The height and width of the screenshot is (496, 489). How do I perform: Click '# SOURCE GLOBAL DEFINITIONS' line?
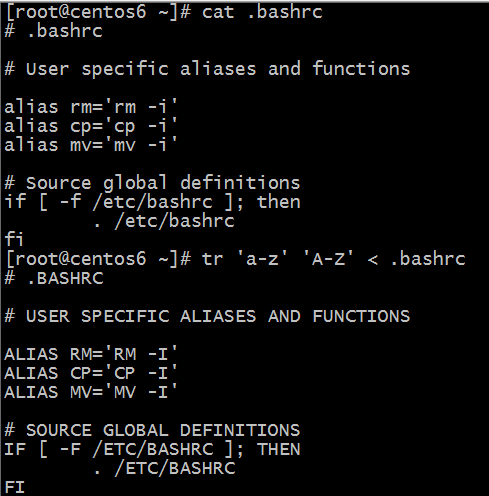coord(152,430)
